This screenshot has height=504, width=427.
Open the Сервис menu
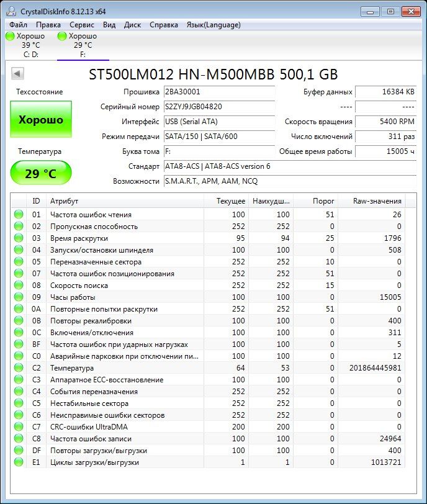pyautogui.click(x=82, y=25)
